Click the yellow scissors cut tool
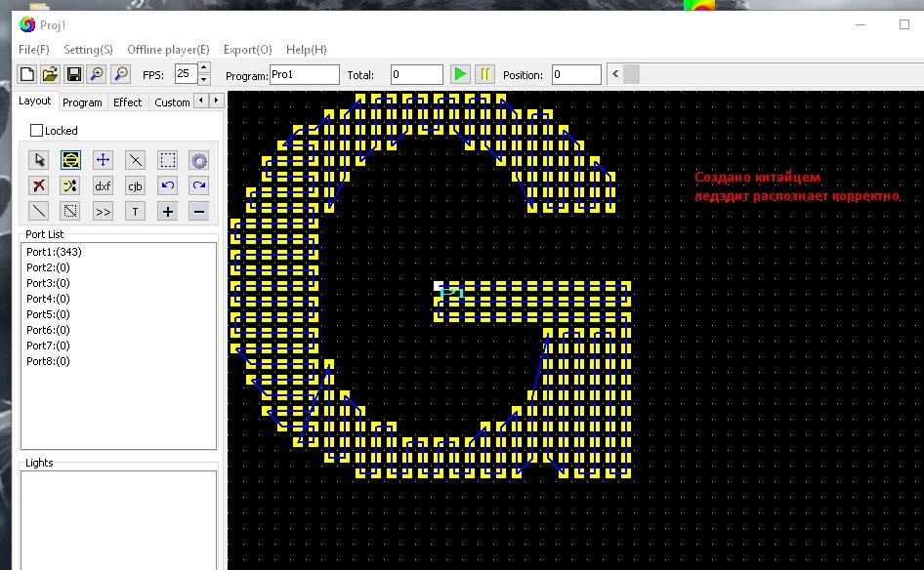The width and height of the screenshot is (924, 570). click(x=70, y=186)
